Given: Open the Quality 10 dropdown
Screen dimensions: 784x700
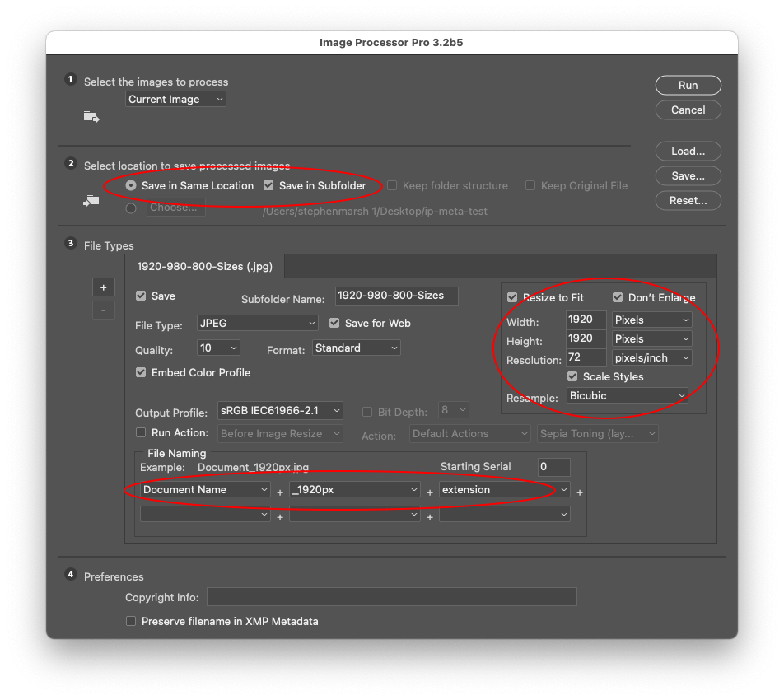Looking at the screenshot, I should coord(218,348).
